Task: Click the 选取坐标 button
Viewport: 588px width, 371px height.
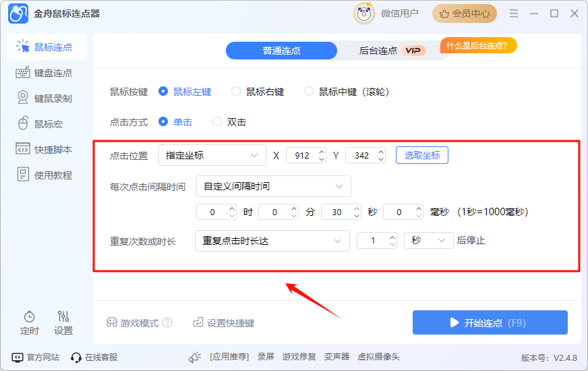Action: 422,155
